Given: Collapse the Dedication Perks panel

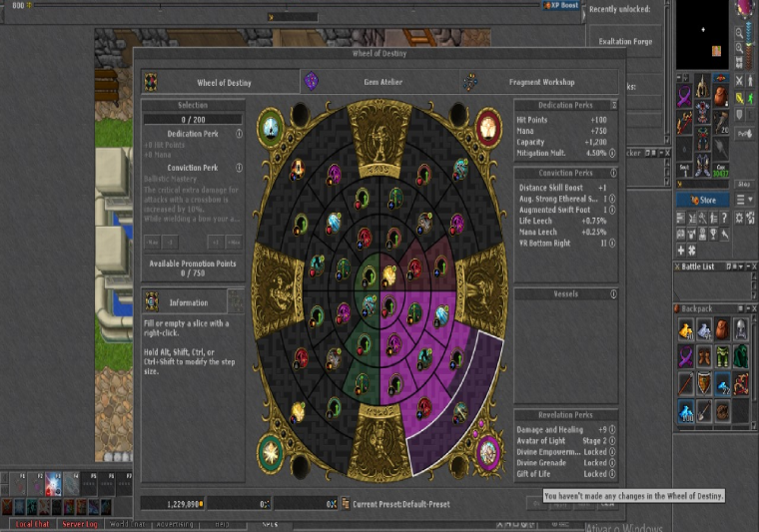Looking at the screenshot, I should [x=614, y=105].
